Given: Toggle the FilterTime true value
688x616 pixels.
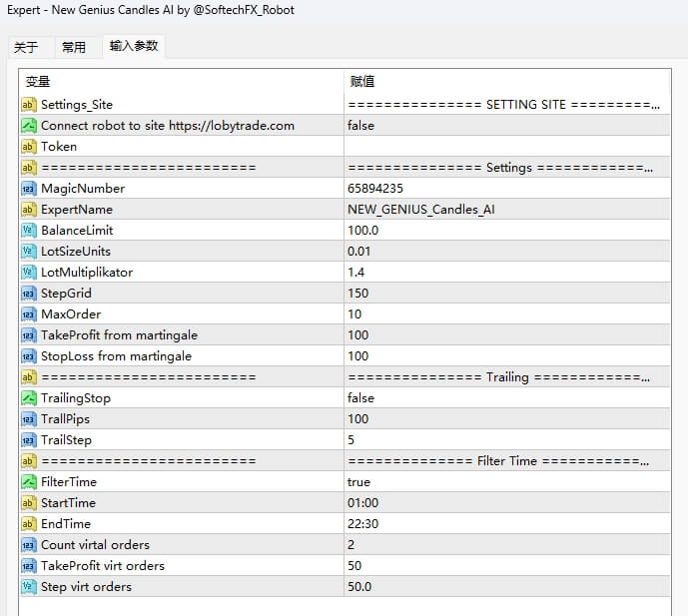Looking at the screenshot, I should pos(359,482).
